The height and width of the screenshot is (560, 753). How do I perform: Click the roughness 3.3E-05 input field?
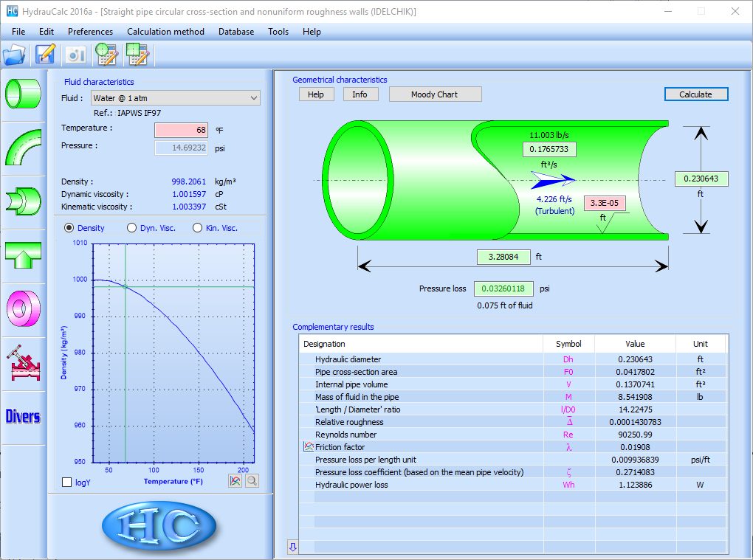click(x=605, y=203)
